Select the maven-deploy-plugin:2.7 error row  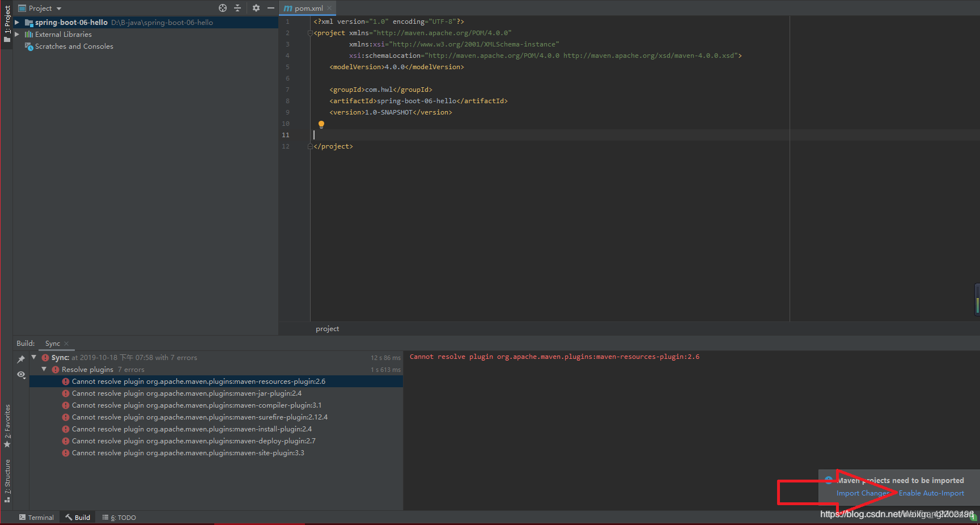[216, 441]
